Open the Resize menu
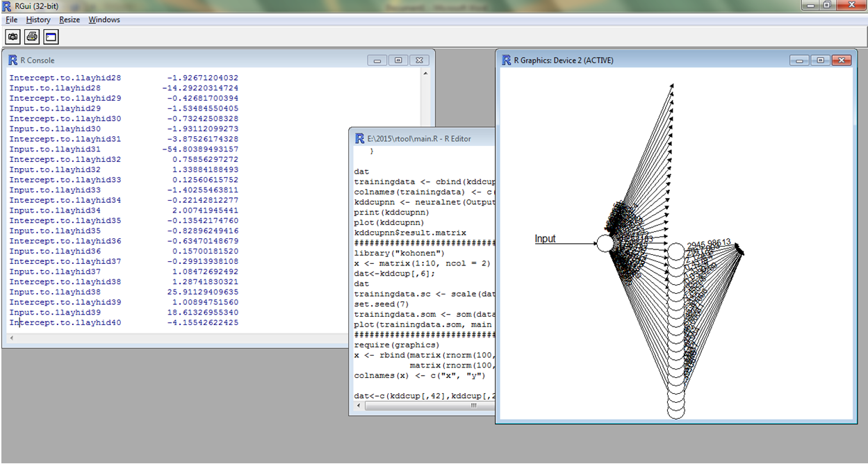 click(x=69, y=19)
